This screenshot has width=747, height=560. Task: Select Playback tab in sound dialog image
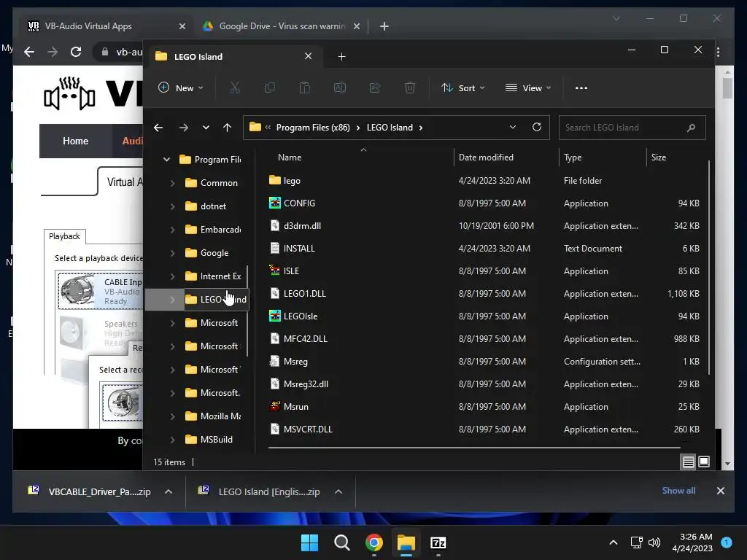(x=64, y=236)
